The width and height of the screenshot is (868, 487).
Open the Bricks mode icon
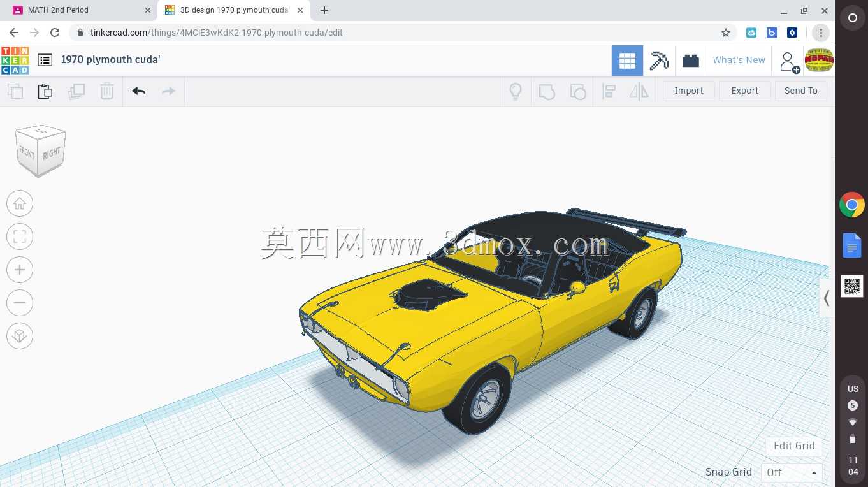(691, 61)
